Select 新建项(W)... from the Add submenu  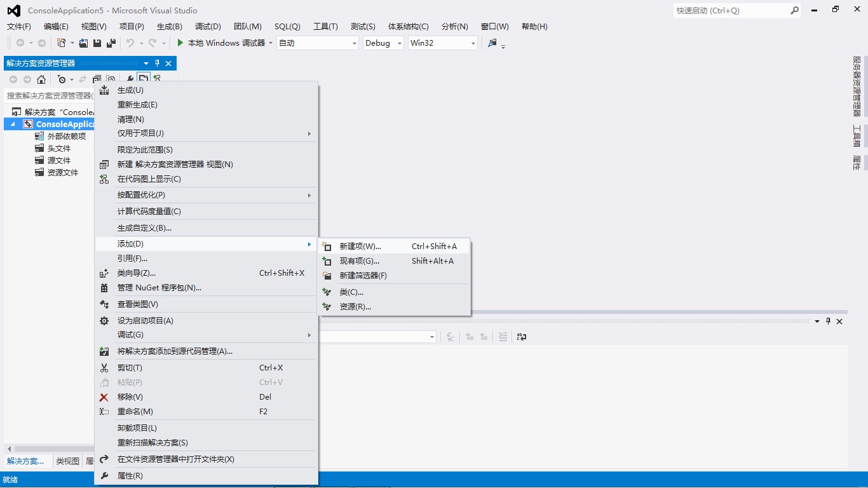point(394,247)
